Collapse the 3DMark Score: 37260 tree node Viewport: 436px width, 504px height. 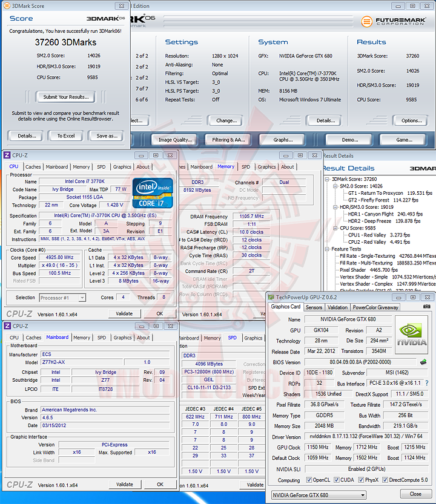point(327,179)
